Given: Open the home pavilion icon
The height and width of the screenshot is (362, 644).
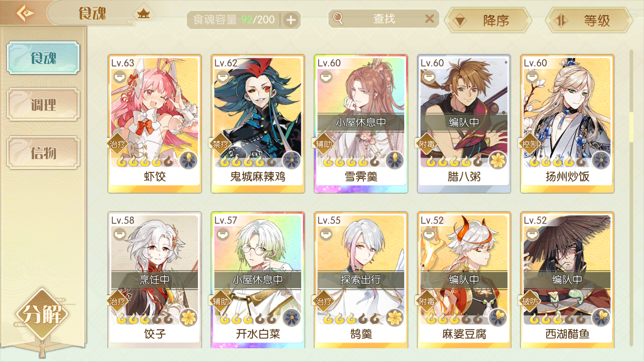Looking at the screenshot, I should point(144,14).
